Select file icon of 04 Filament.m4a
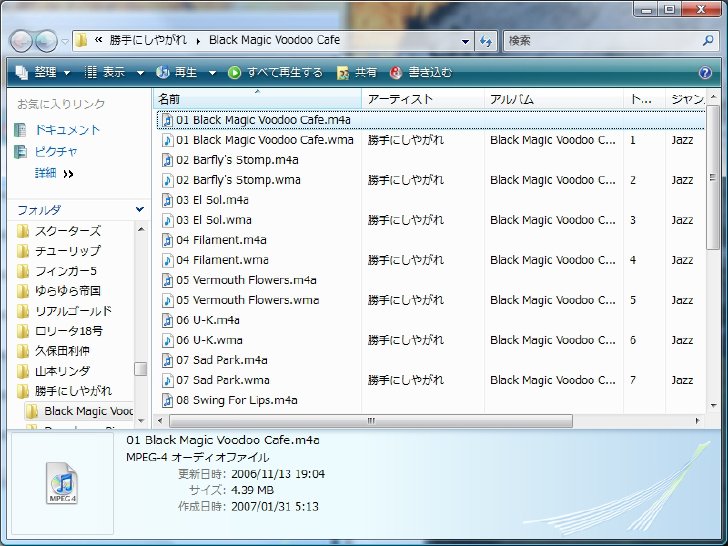 click(167, 240)
